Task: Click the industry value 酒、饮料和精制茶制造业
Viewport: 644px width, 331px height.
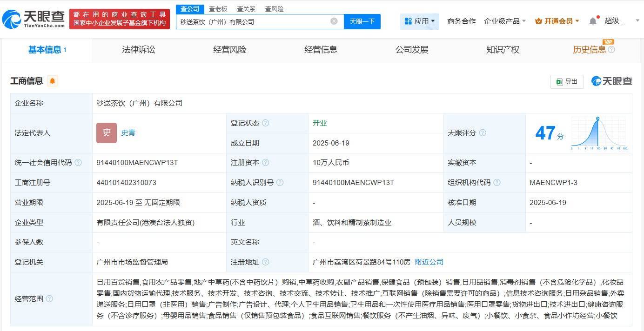Action: (352, 223)
